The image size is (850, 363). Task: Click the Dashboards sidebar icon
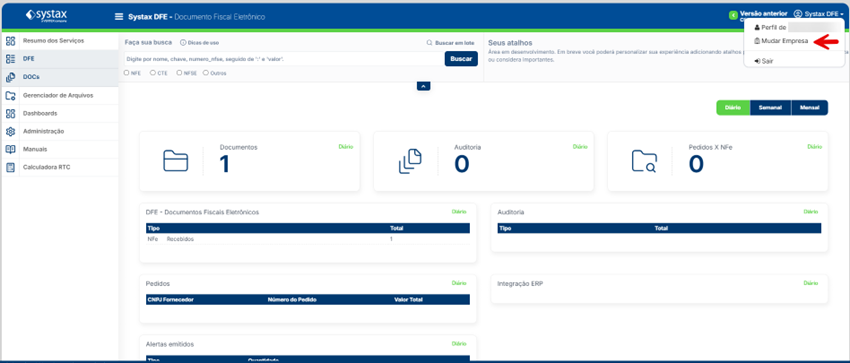(x=10, y=113)
